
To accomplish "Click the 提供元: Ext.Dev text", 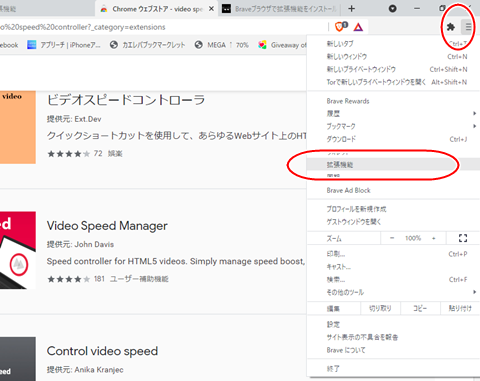I will [x=74, y=119].
